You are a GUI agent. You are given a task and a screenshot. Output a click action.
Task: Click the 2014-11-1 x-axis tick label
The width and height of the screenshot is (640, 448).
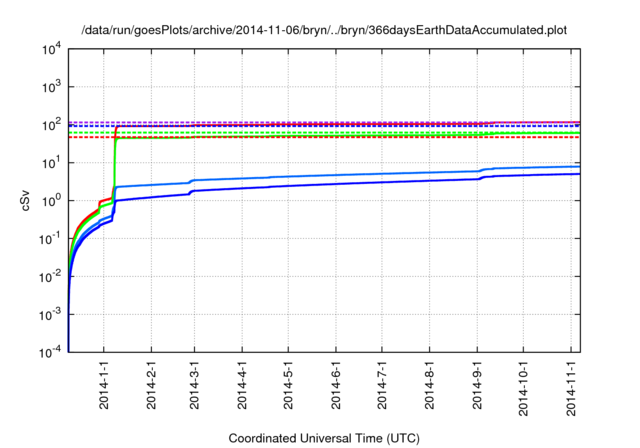[571, 388]
